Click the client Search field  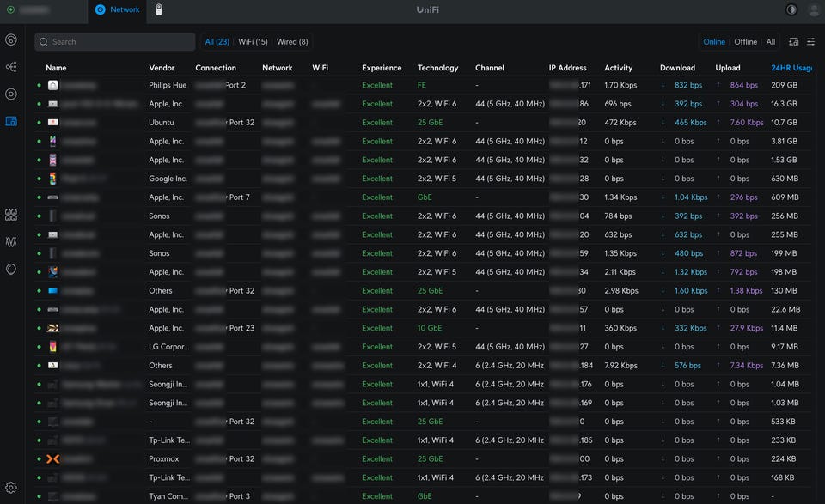(x=115, y=41)
